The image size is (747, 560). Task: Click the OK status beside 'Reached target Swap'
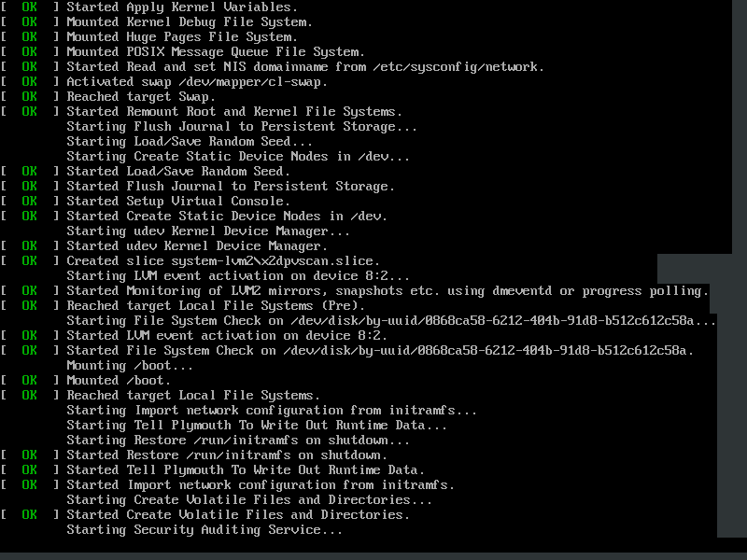(x=30, y=97)
